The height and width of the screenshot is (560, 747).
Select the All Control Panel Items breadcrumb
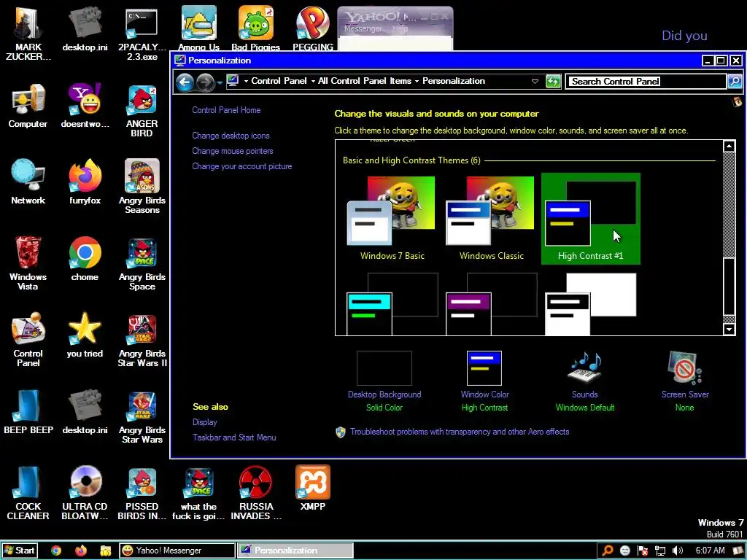pyautogui.click(x=365, y=81)
